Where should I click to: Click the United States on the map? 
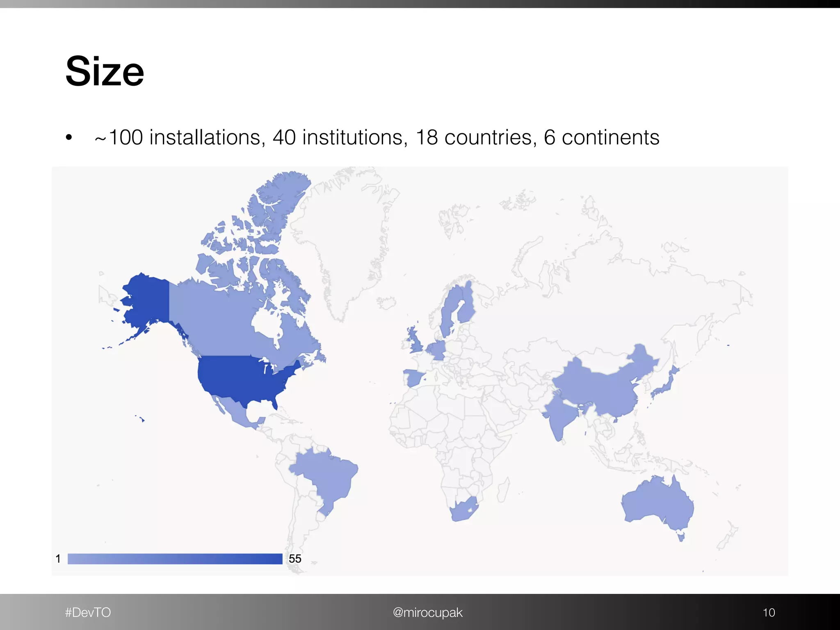[x=242, y=379]
